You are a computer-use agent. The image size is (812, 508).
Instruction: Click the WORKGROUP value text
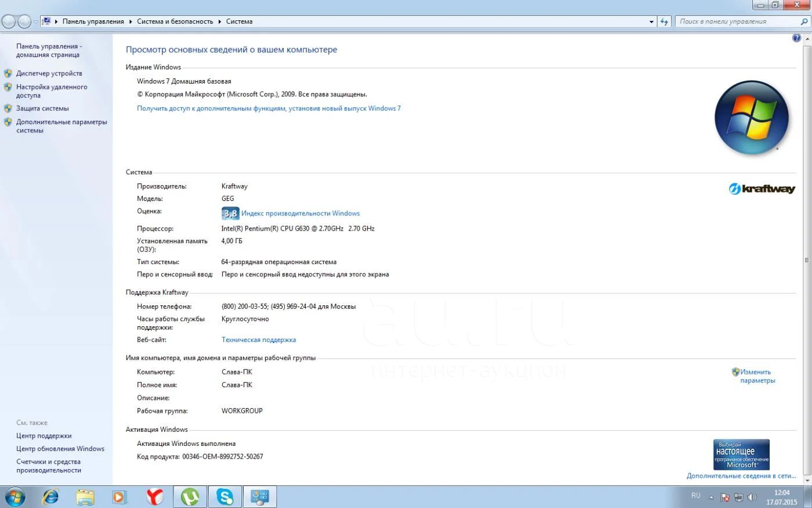pos(242,411)
